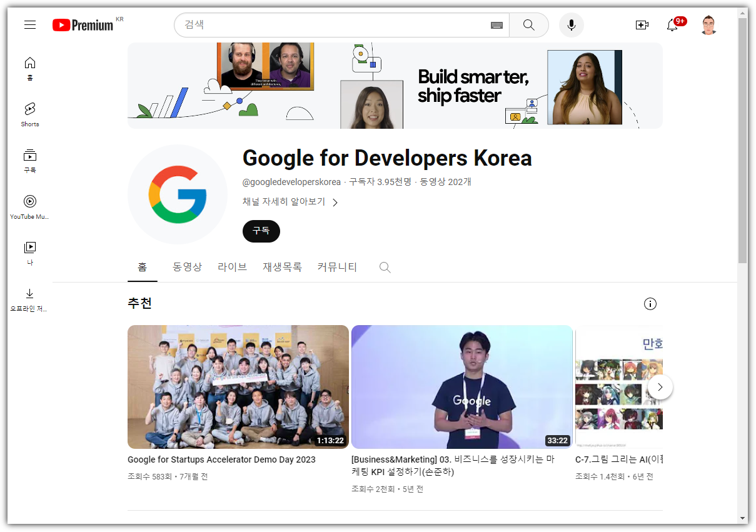
Task: Play the anime collage thumbnail
Action: click(x=618, y=387)
